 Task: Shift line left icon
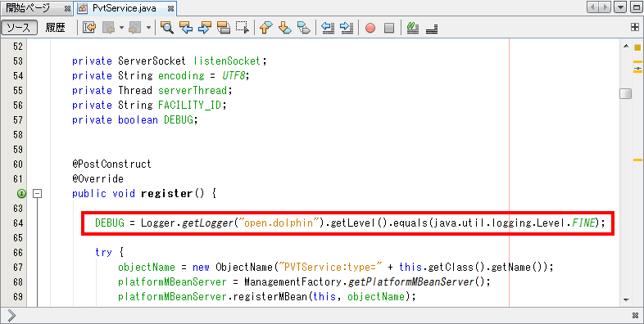coord(328,28)
